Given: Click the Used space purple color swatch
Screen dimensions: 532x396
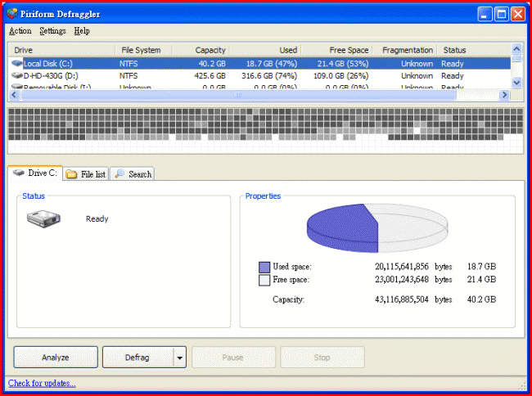Looking at the screenshot, I should coord(264,267).
